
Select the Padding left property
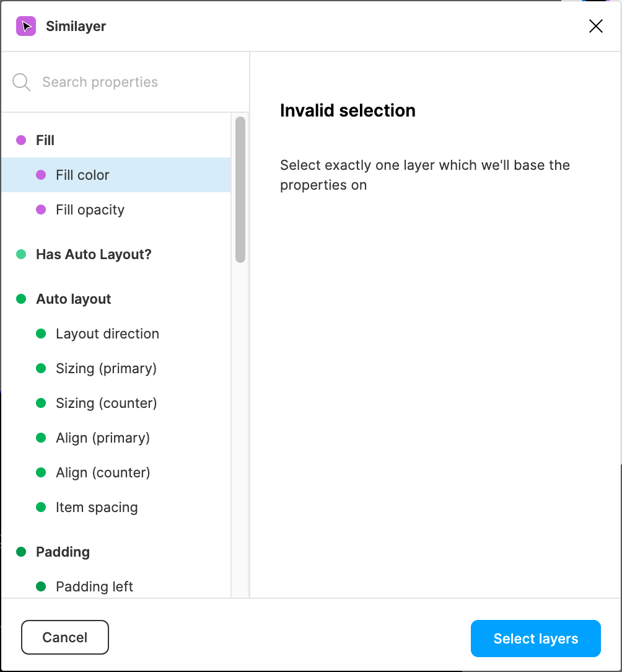coord(94,586)
